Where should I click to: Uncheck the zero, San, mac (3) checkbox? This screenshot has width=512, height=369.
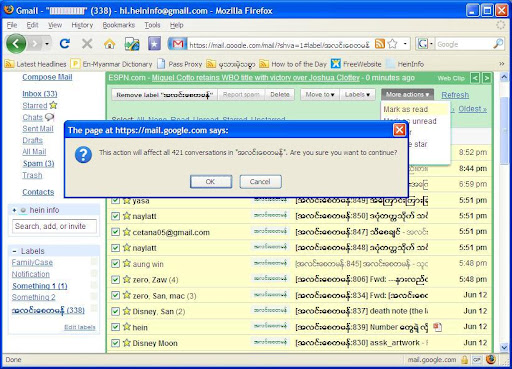(x=115, y=295)
